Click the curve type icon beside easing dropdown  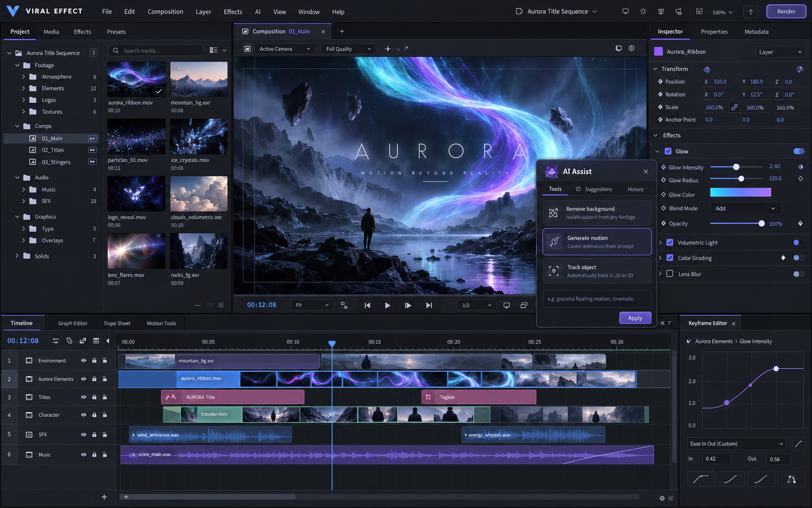click(x=798, y=443)
